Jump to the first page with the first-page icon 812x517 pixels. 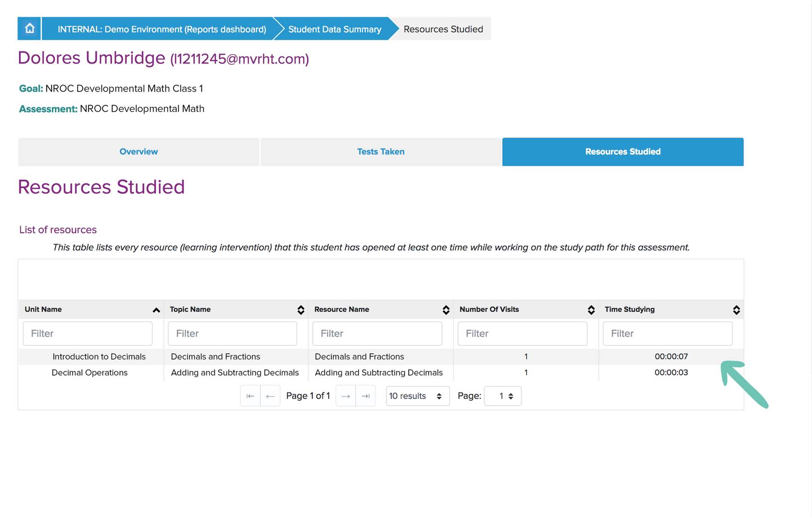[x=250, y=395]
